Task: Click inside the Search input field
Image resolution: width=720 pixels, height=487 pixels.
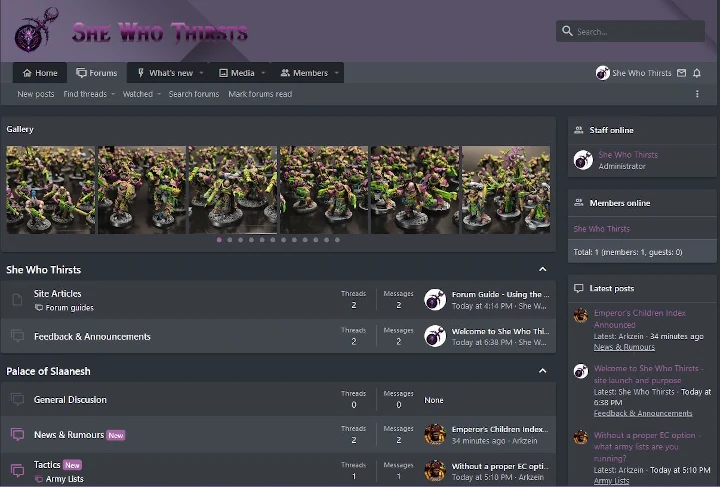Action: 630,31
